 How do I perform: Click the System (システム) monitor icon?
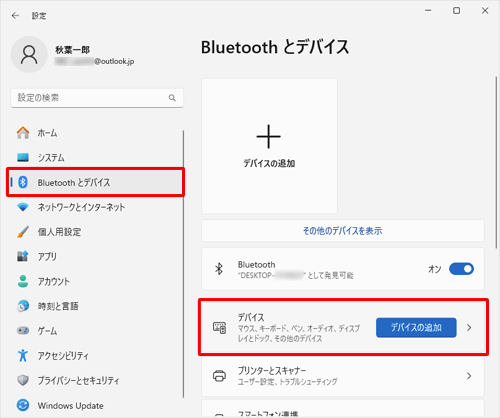[23, 157]
